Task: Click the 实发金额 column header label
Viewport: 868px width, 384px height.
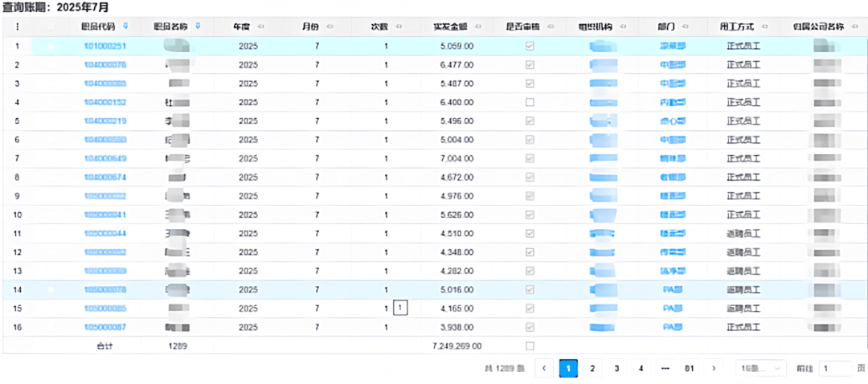Action: point(451,27)
